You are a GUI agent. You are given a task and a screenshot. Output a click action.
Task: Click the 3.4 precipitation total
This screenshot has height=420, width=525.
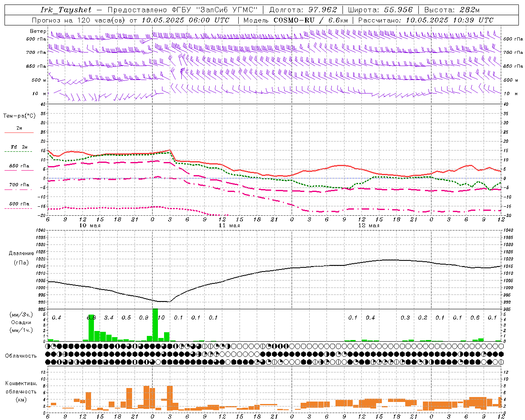(109, 317)
